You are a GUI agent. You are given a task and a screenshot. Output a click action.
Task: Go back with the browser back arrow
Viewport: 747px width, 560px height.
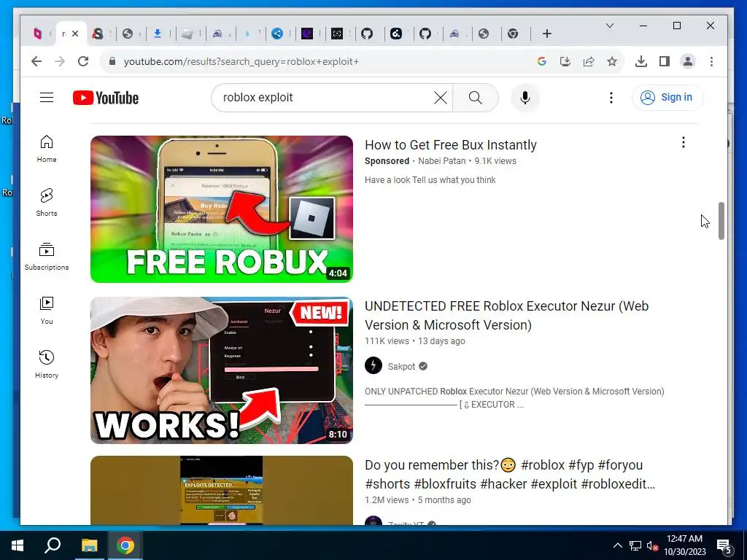(36, 61)
